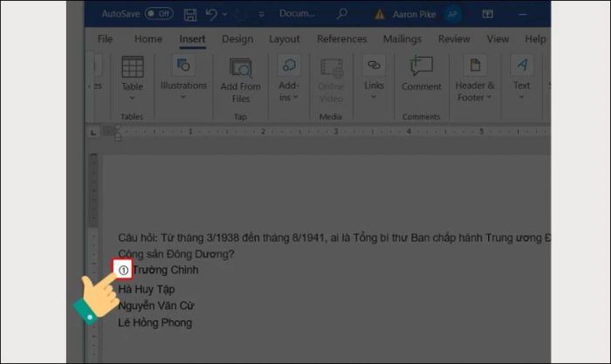Click the Save icon in title bar

point(190,15)
